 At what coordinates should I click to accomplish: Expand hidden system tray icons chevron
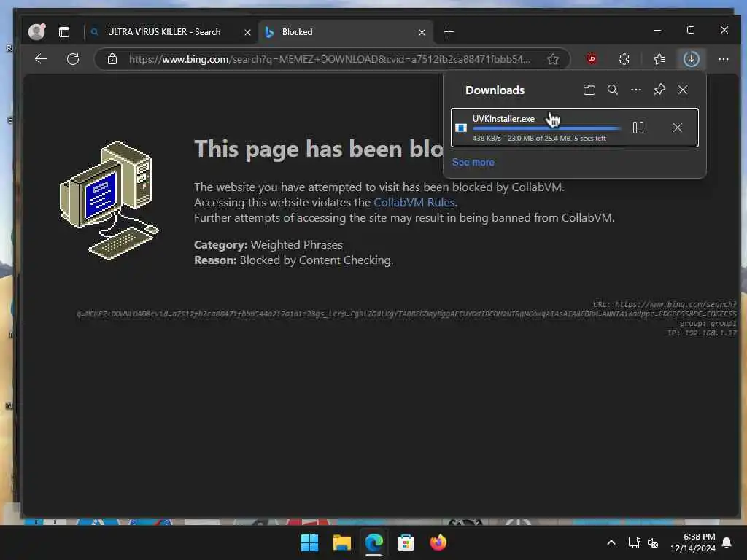point(611,542)
